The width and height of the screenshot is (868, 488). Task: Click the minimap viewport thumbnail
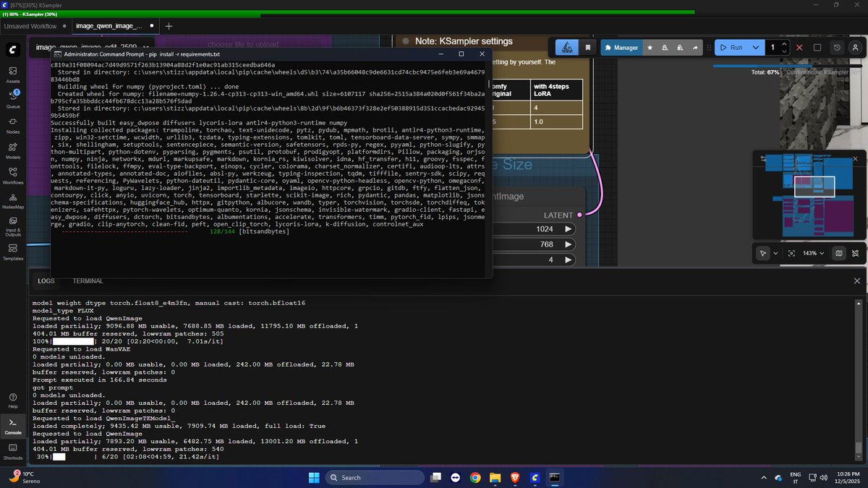pyautogui.click(x=814, y=187)
